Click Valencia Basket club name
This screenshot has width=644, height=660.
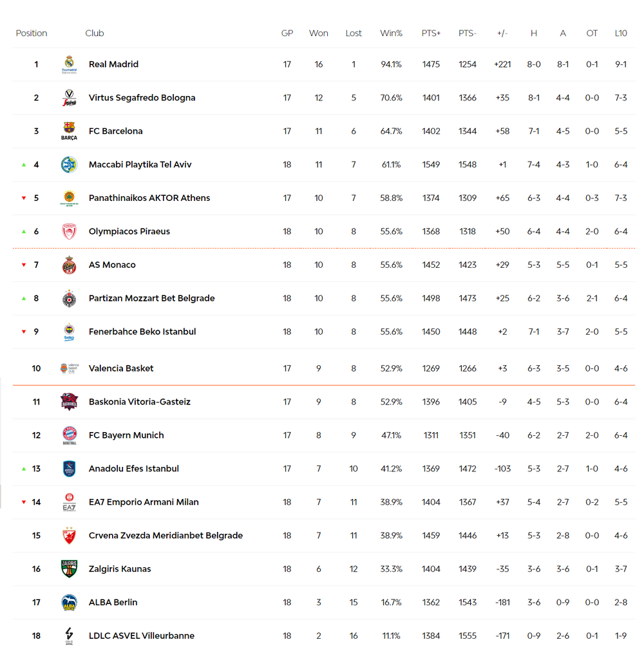[x=121, y=368]
